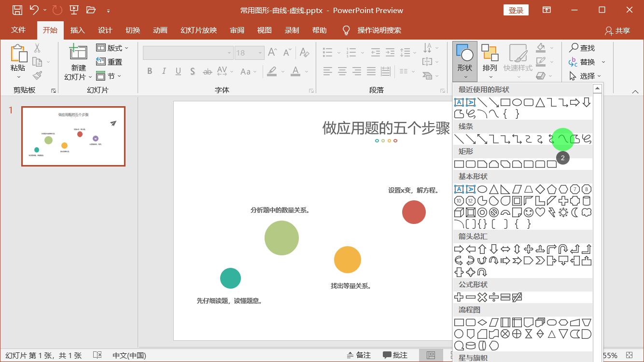Pick the U-Turn arrow in 箭头总汇

point(563,249)
